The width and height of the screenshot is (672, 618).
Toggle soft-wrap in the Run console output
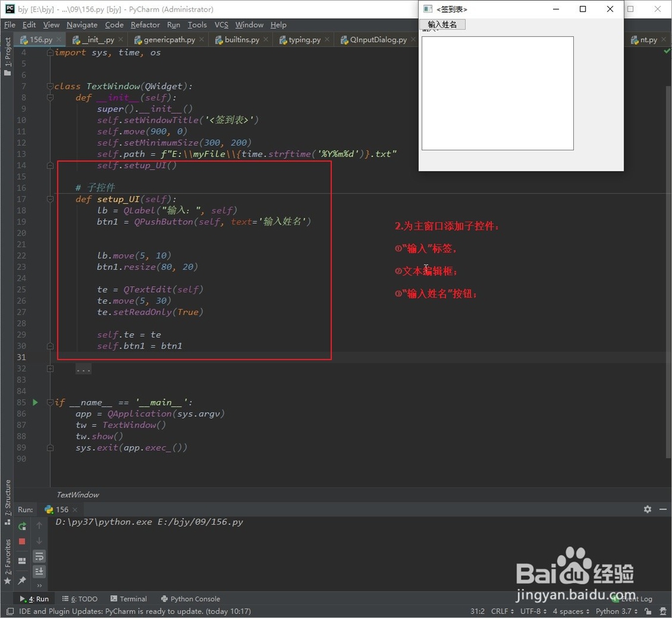pos(39,556)
